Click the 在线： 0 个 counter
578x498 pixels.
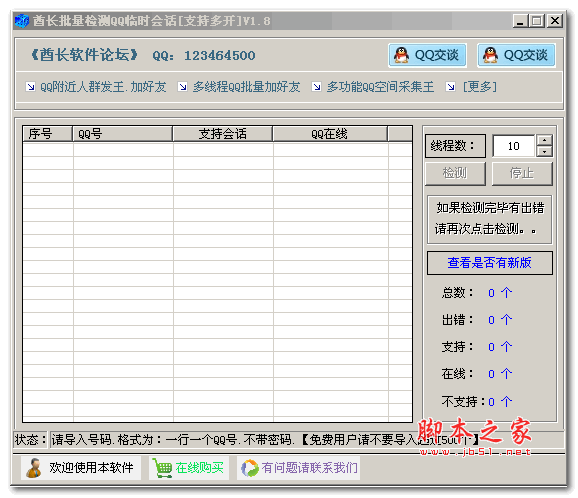click(477, 374)
